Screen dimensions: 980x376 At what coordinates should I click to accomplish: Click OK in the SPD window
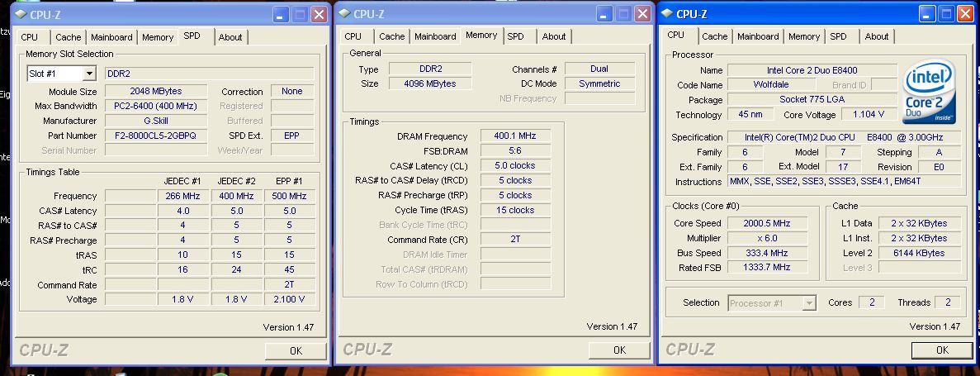click(296, 351)
